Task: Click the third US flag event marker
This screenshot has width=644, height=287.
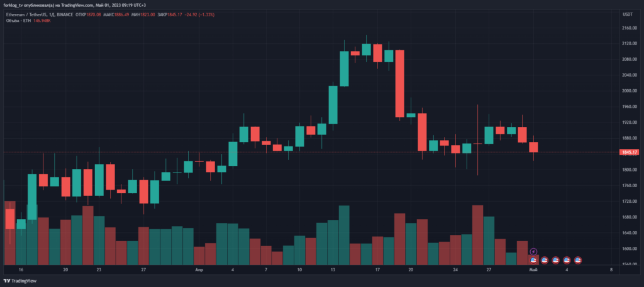Action: point(556,260)
